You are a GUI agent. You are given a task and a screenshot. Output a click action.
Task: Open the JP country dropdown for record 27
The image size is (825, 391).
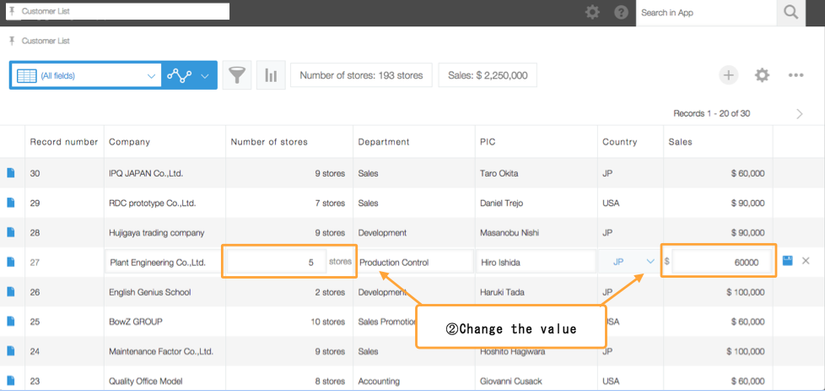tap(629, 262)
